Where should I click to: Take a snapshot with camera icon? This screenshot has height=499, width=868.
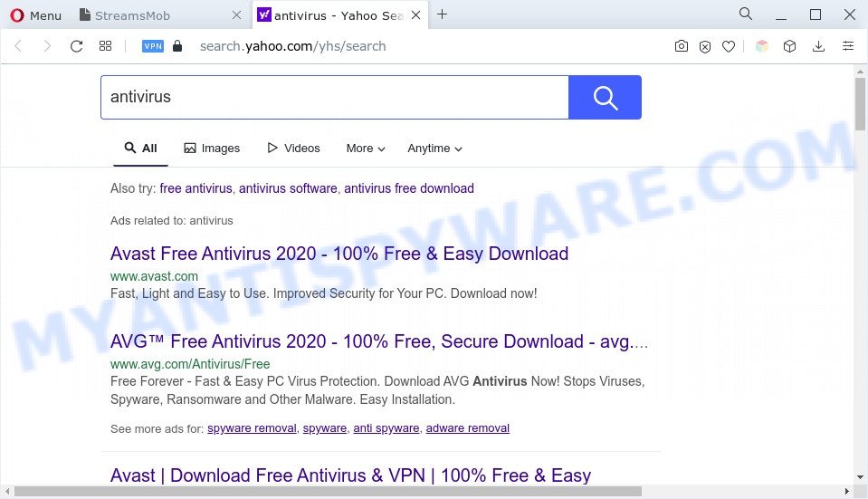click(682, 46)
